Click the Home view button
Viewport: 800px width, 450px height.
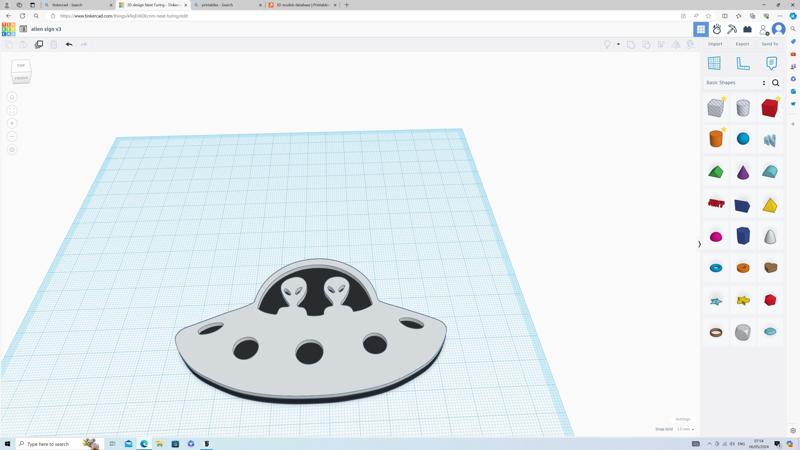click(12, 97)
